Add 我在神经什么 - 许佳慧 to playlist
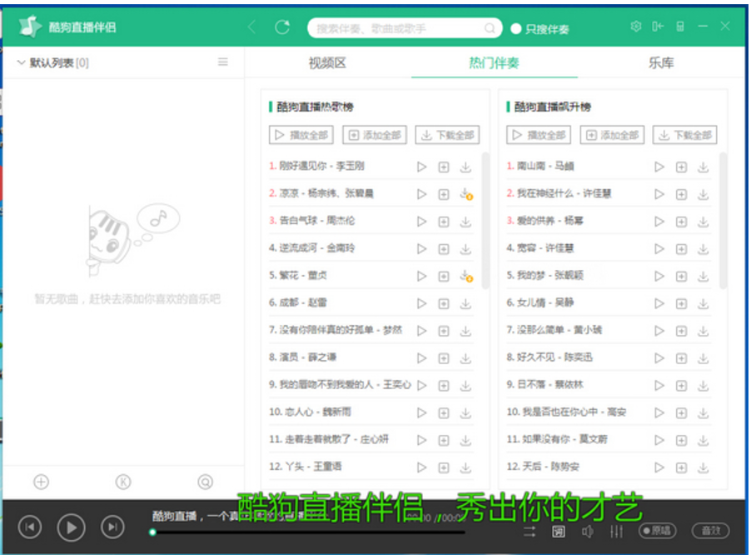 (x=681, y=194)
